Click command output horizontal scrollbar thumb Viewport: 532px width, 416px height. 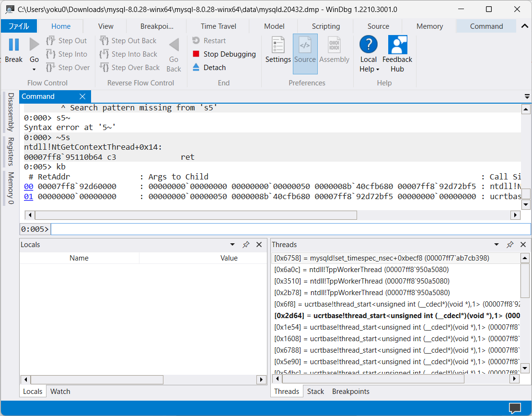(196, 215)
